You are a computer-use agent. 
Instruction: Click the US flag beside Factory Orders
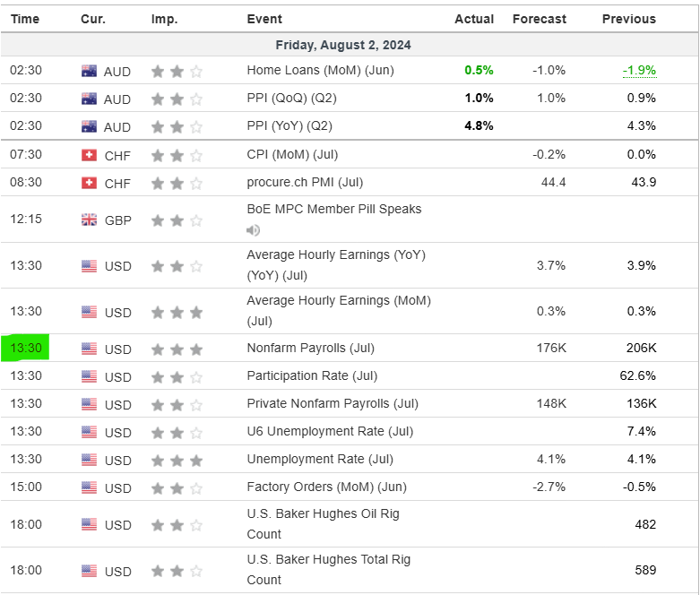[x=89, y=488]
